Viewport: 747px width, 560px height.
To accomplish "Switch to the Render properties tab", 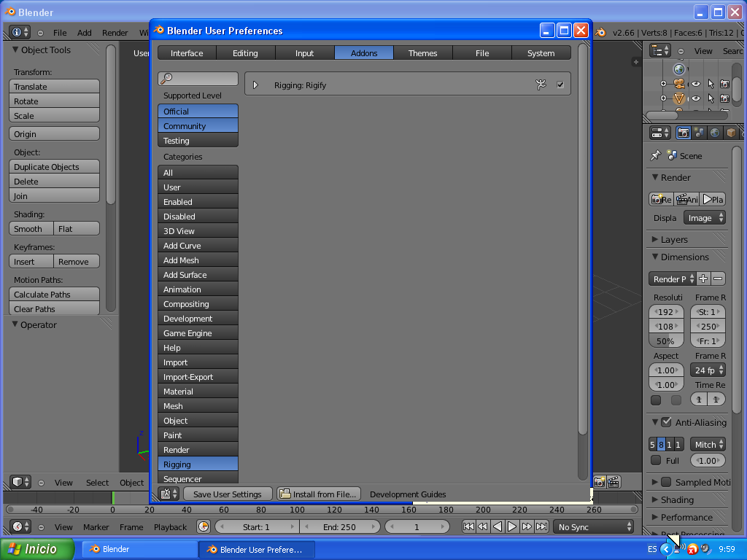I will coord(683,133).
